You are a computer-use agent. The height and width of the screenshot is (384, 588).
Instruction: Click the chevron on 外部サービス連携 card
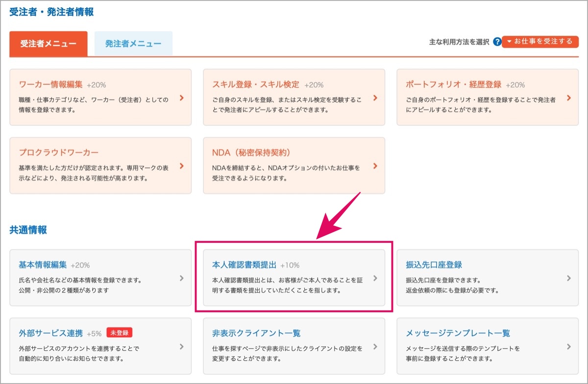click(181, 346)
